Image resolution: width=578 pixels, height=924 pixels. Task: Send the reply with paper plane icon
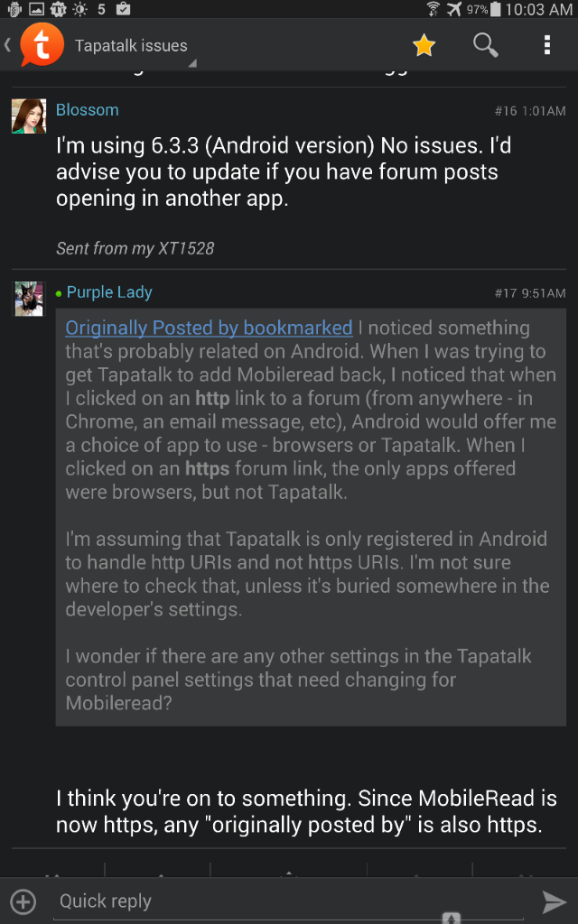(x=554, y=901)
